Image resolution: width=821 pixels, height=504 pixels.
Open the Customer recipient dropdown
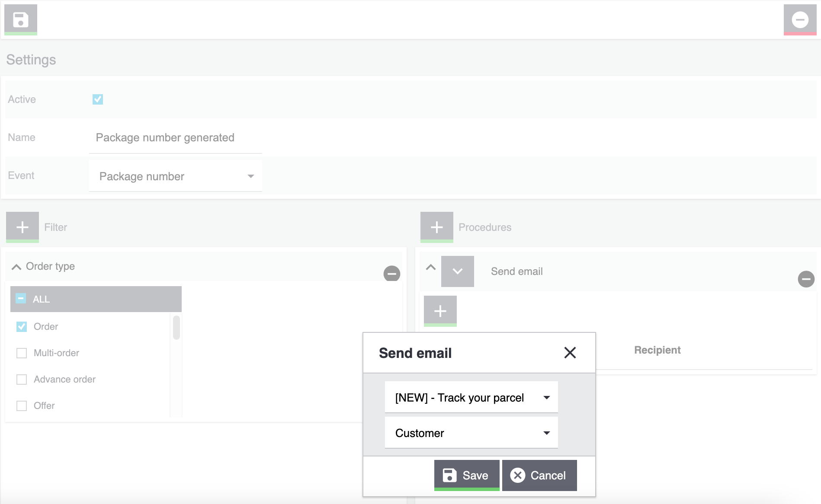[471, 433]
